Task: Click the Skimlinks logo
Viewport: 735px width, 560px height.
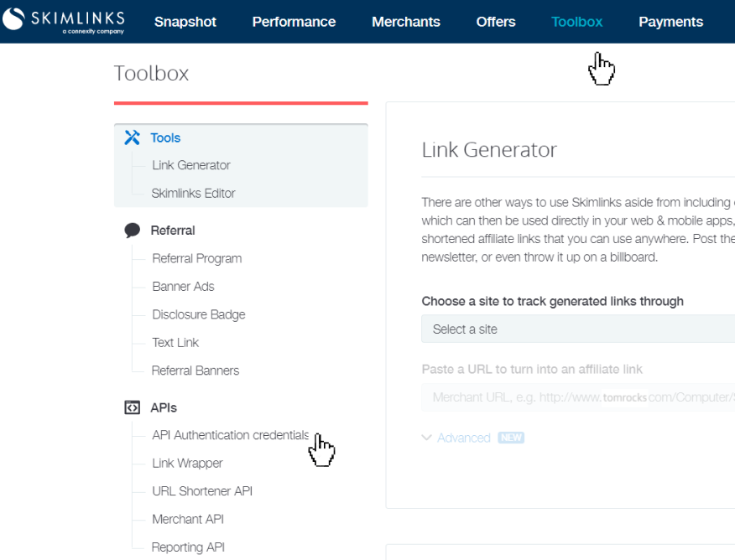Action: pos(64,21)
